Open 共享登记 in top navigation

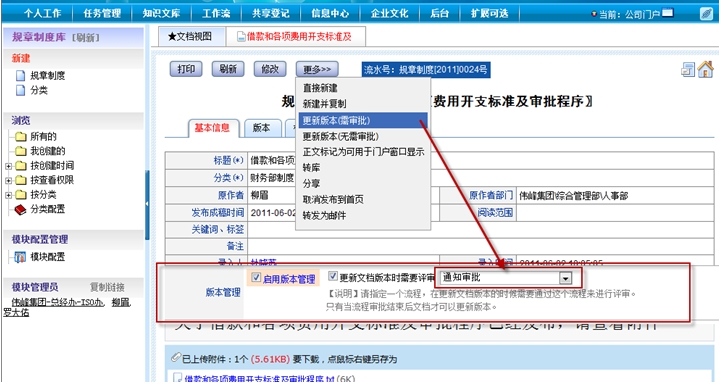tap(271, 13)
